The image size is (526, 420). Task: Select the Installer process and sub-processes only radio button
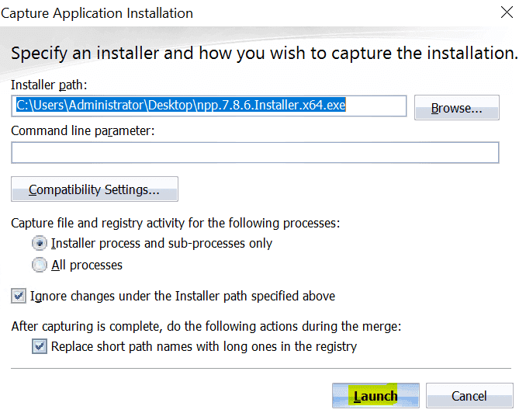40,243
